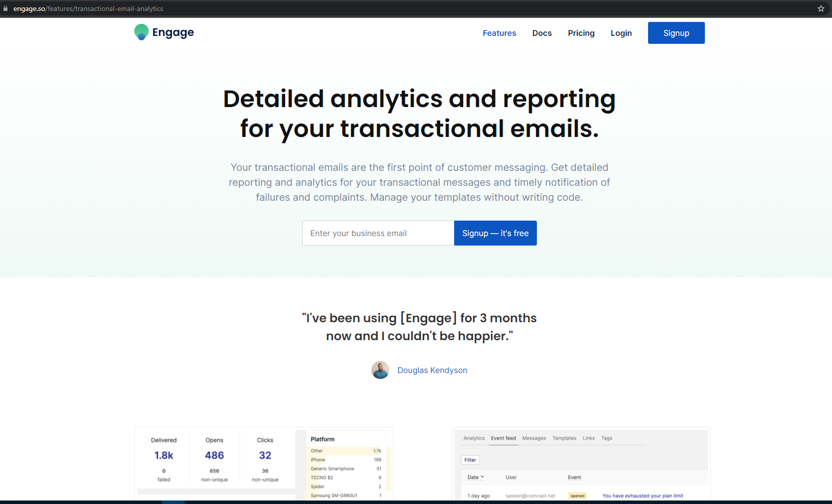Click the padlock site security icon
The height and width of the screenshot is (504, 832).
[5, 8]
